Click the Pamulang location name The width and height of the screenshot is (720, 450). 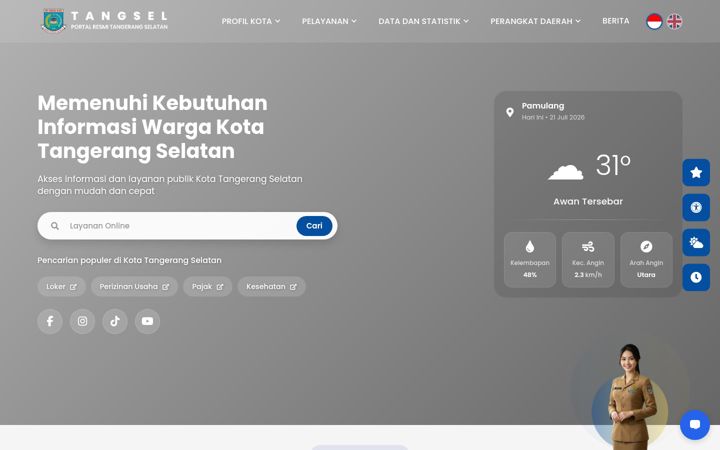543,106
